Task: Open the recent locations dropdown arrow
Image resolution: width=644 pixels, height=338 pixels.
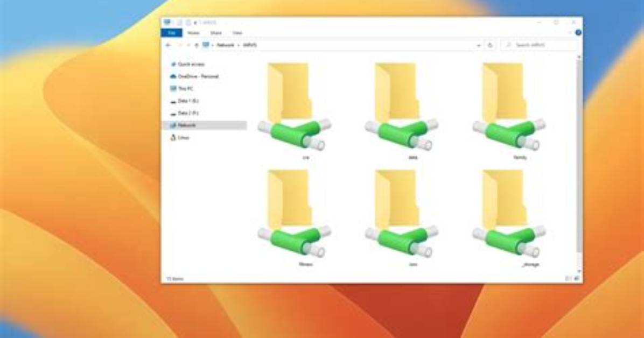Action: [188, 45]
